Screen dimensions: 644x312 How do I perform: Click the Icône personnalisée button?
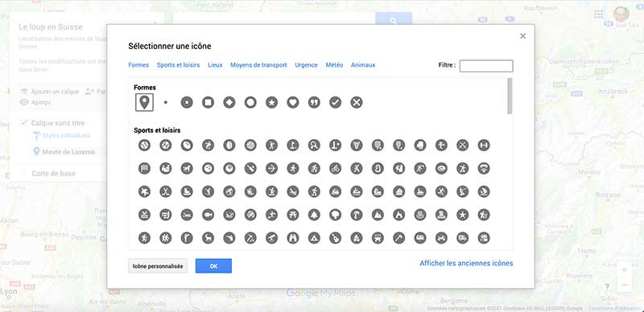(158, 266)
